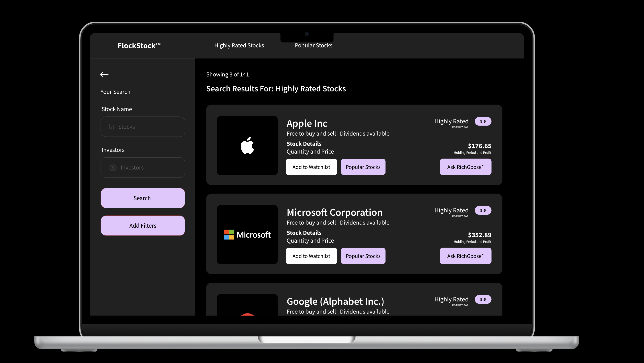Click Popular Stocks button on Microsoft card
644x363 pixels.
click(363, 256)
